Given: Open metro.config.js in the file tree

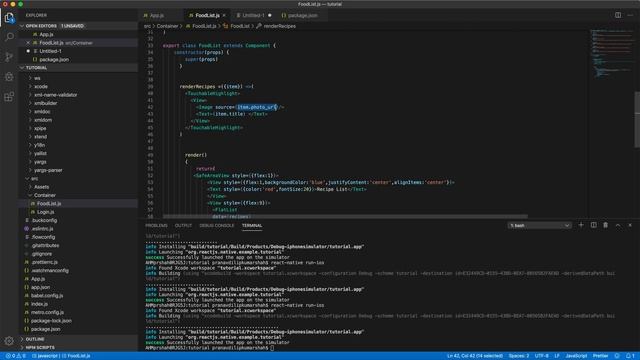Looking at the screenshot, I should 47,312.
